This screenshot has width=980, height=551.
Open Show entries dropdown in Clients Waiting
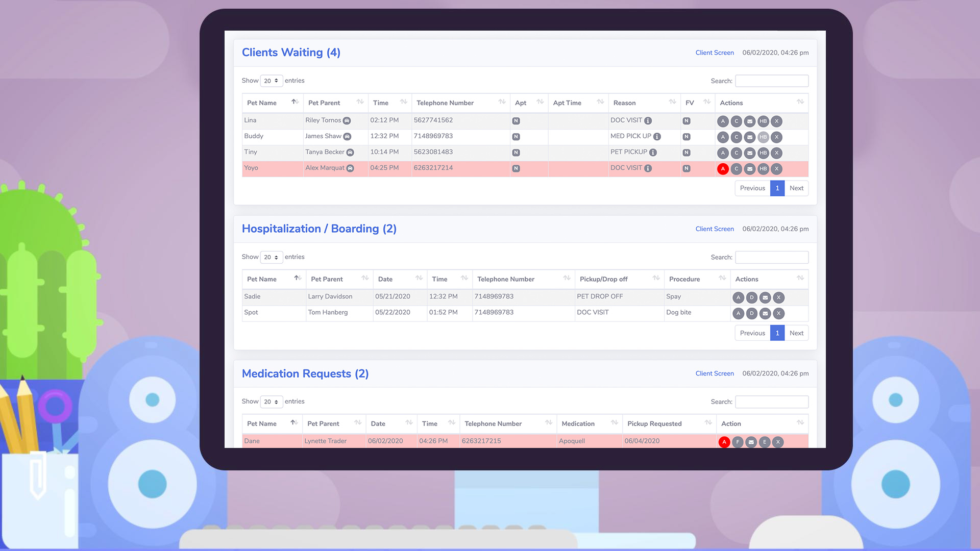(x=271, y=81)
